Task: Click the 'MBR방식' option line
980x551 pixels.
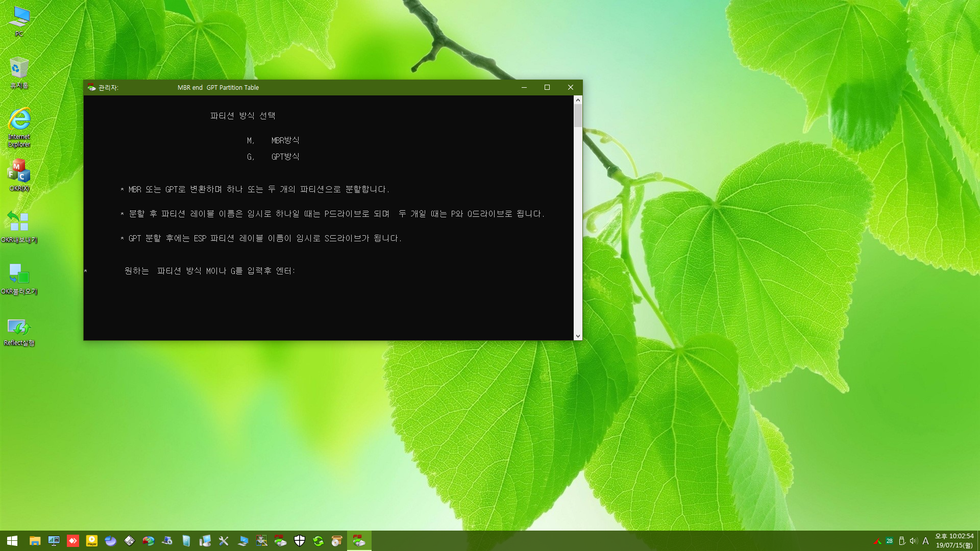Action: click(x=273, y=140)
